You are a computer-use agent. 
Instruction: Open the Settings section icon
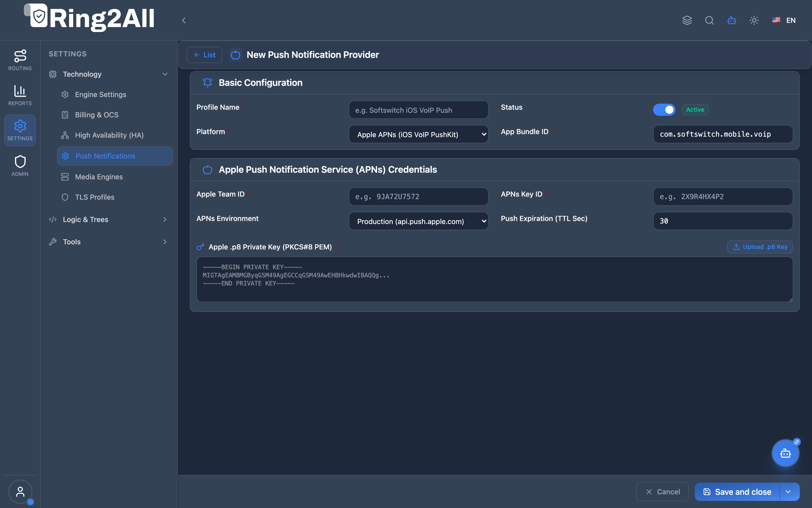(20, 130)
